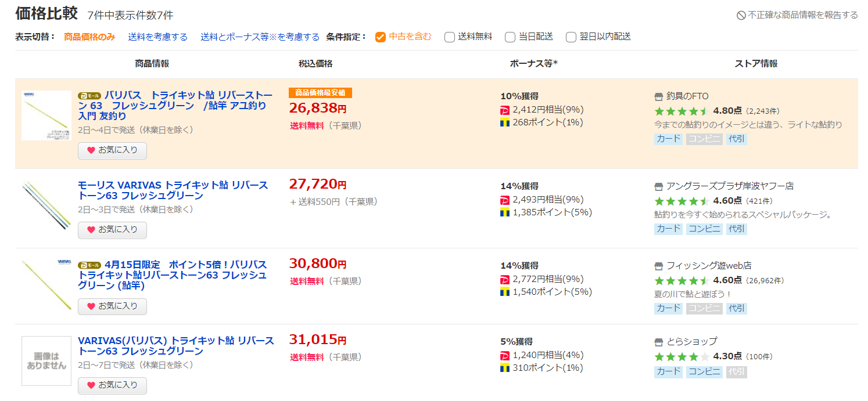Open the 100件 reviews for とらショップ

(759, 357)
